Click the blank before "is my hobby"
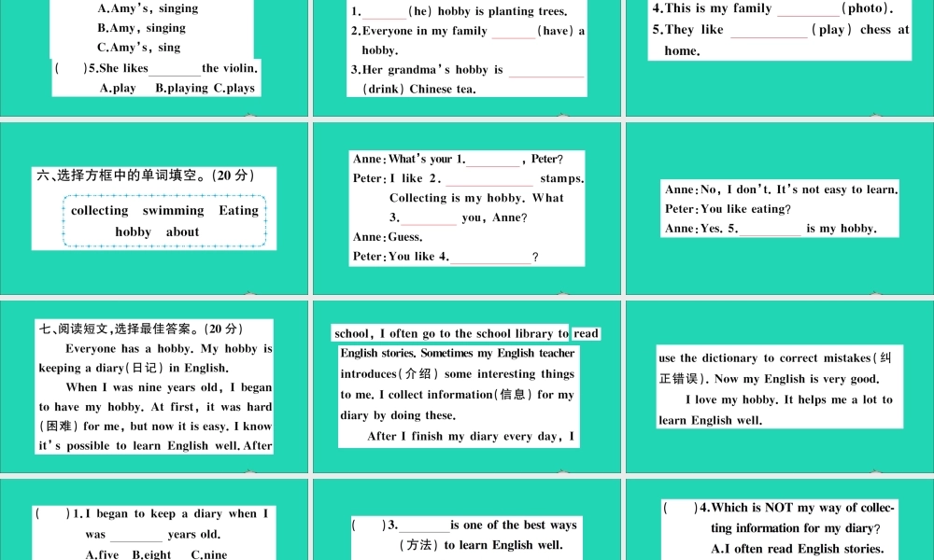The image size is (934, 560). pos(771,230)
